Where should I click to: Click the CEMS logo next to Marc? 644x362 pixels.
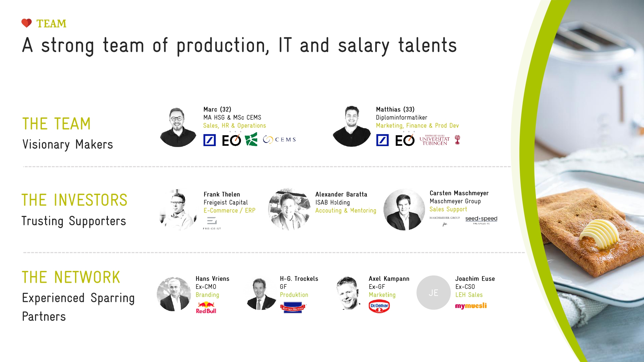(x=279, y=140)
